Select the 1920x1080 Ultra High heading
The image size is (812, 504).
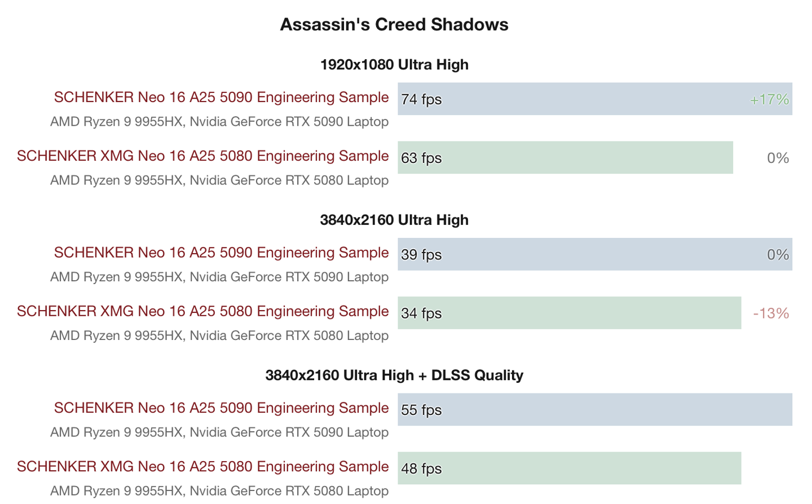[394, 65]
